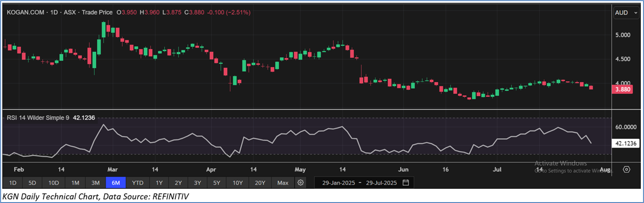Edit the end date 29-Jul-2025
The image size is (644, 203).
380,183
